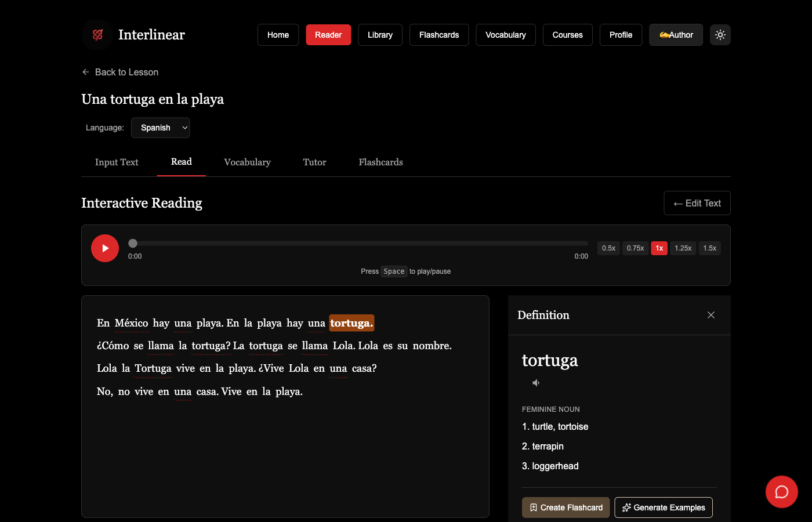Screen dimensions: 812x522
Task: Click the back arrow next to Back to Lesson
Action: coord(85,72)
